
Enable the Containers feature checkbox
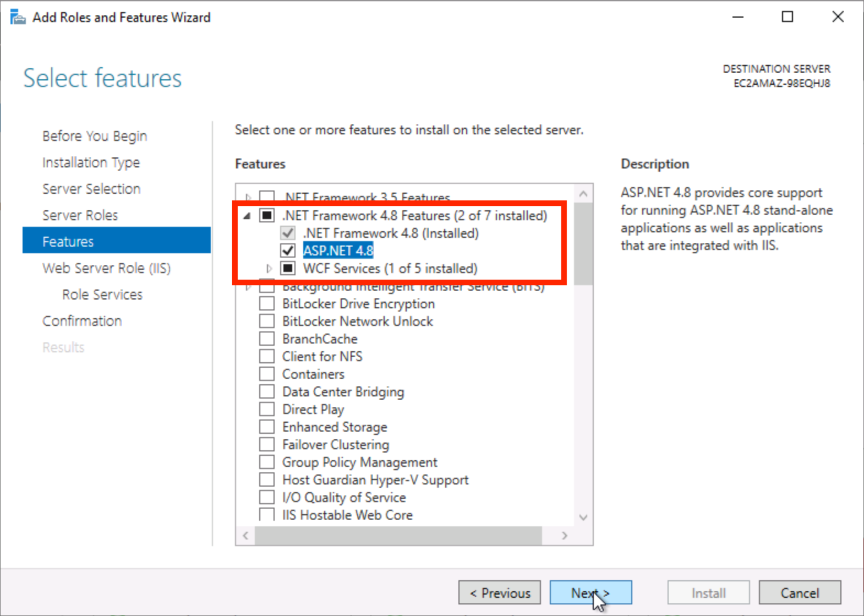(267, 374)
